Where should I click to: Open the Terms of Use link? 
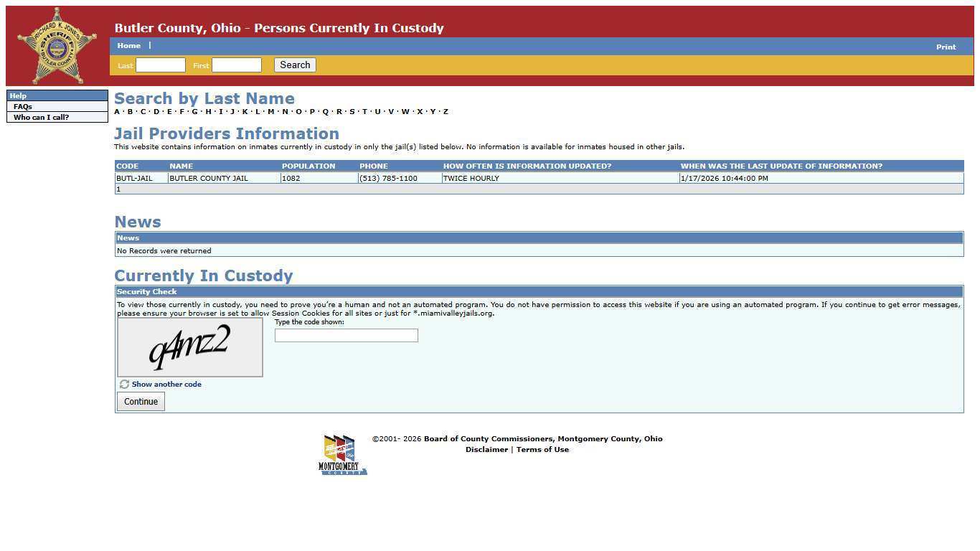click(x=542, y=450)
